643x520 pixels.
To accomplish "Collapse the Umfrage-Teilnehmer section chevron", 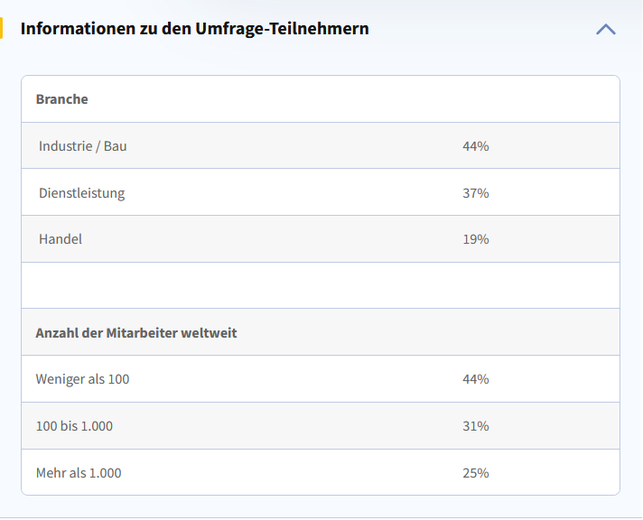I will (606, 29).
